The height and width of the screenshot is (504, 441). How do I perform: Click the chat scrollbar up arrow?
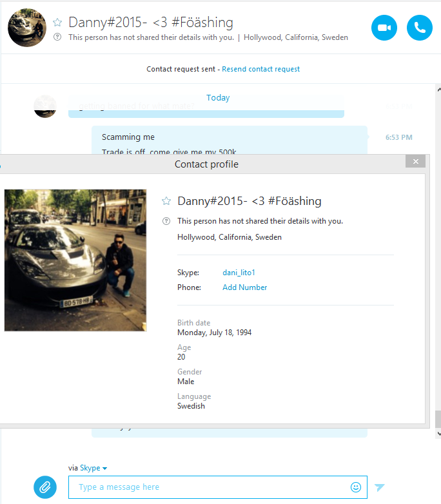click(x=438, y=90)
